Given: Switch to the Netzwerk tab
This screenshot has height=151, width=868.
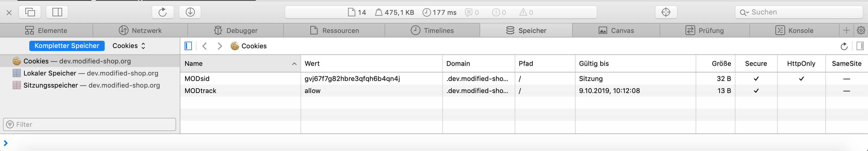Looking at the screenshot, I should point(140,30).
